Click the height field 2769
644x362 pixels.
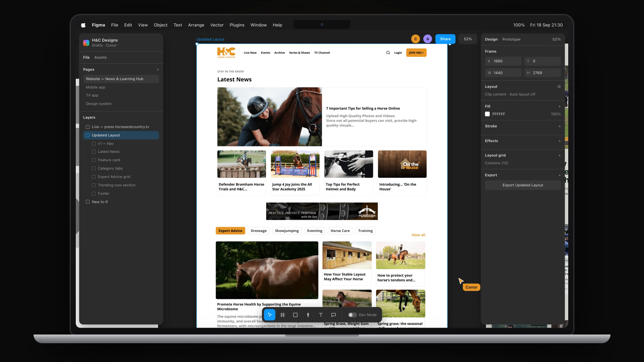(x=542, y=73)
